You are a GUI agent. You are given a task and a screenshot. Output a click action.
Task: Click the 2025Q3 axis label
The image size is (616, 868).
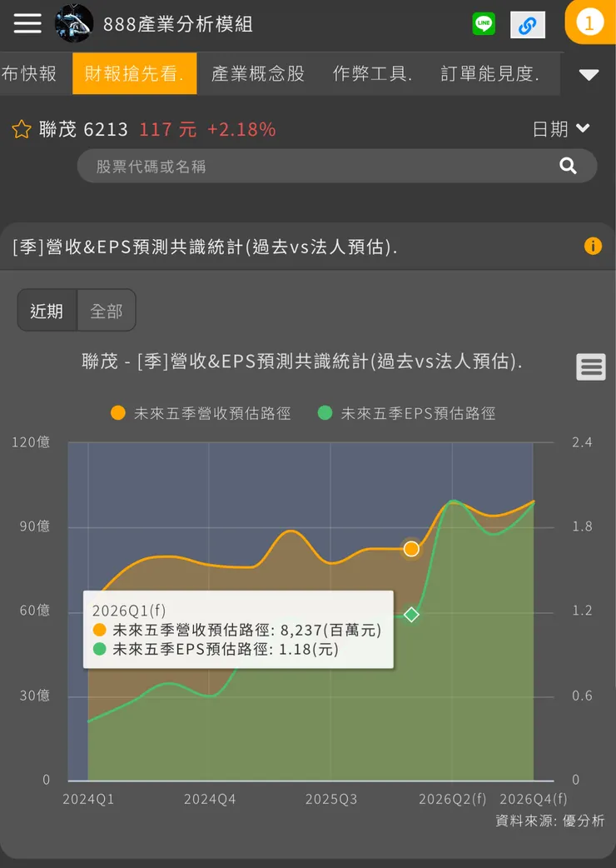(331, 800)
